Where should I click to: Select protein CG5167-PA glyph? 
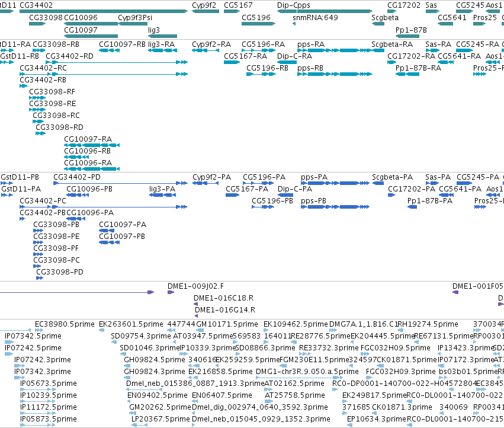232,195
